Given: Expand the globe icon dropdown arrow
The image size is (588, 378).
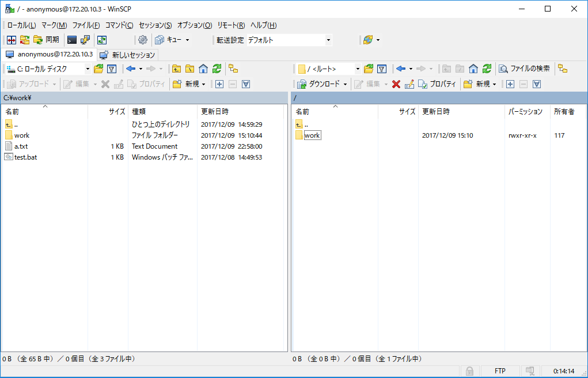Looking at the screenshot, I should [378, 40].
